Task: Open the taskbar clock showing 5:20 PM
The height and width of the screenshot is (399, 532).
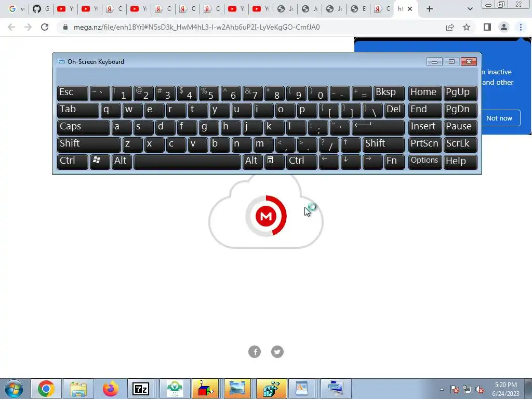Action: pos(506,389)
